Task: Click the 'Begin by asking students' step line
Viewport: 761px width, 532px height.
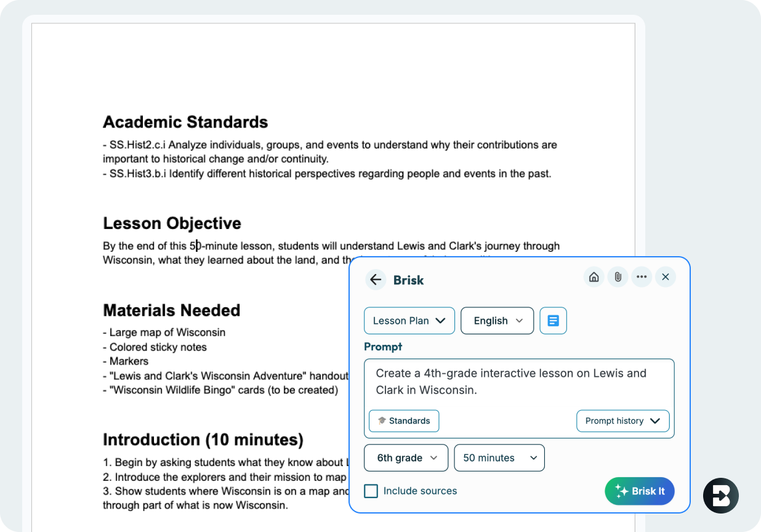Action: click(x=225, y=462)
